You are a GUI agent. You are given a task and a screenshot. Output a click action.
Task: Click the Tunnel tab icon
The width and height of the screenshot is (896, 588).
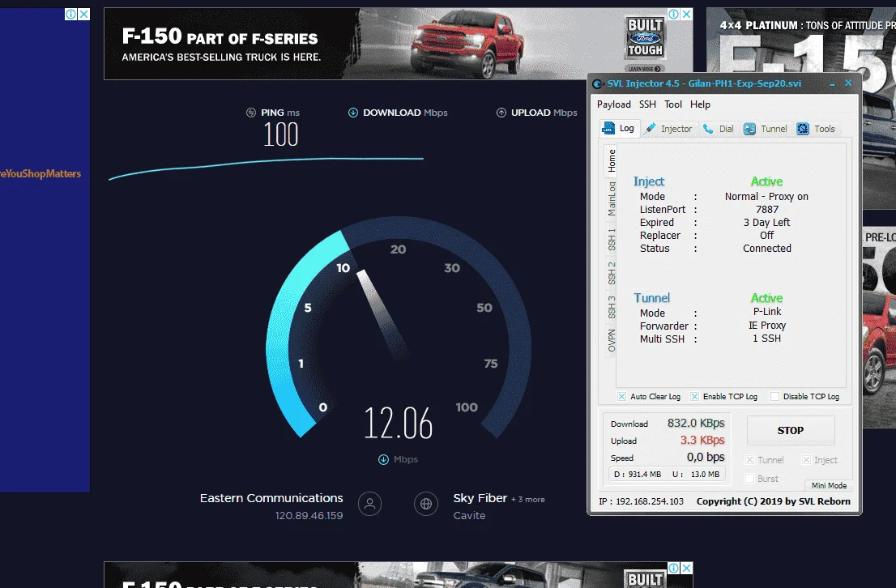click(749, 129)
